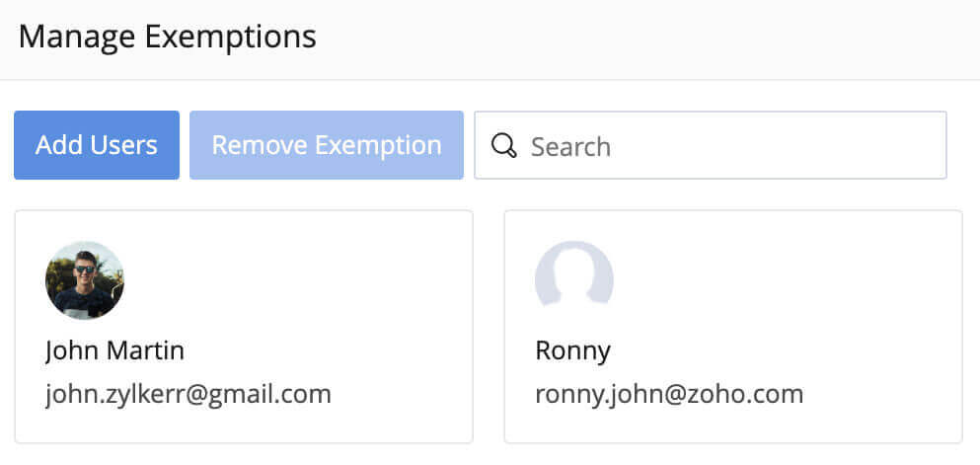Click Ronny's default avatar icon
The height and width of the screenshot is (465, 980).
(574, 279)
